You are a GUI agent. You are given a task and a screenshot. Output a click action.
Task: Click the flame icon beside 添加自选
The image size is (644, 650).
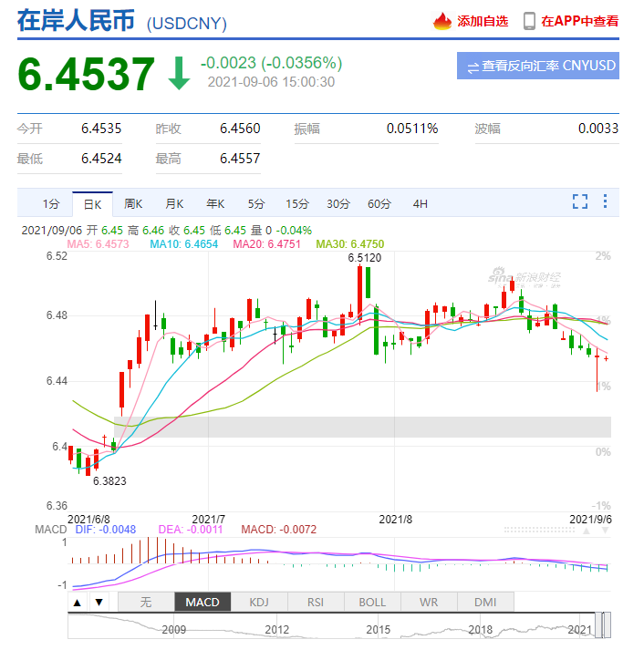point(442,21)
